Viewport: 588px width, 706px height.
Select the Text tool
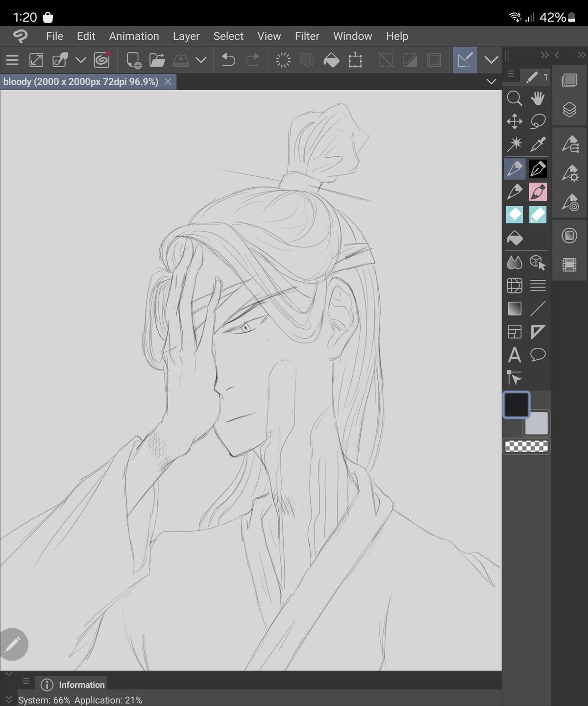pos(514,355)
